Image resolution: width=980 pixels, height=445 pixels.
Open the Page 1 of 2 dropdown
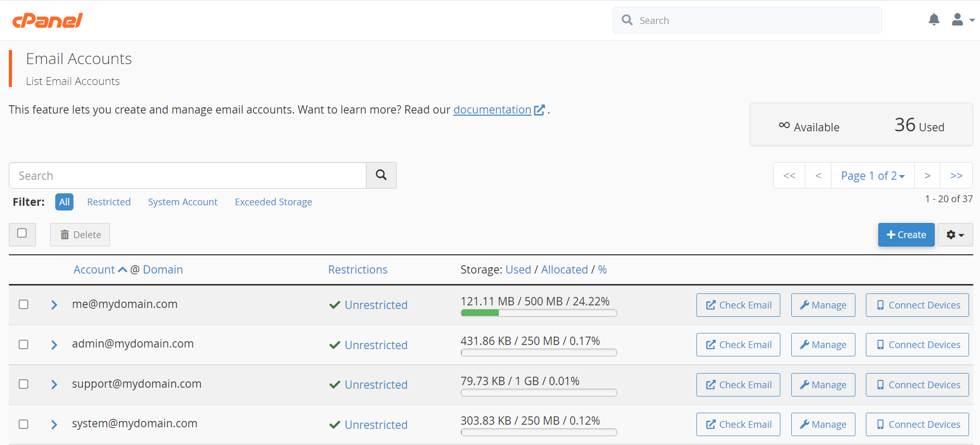tap(872, 176)
